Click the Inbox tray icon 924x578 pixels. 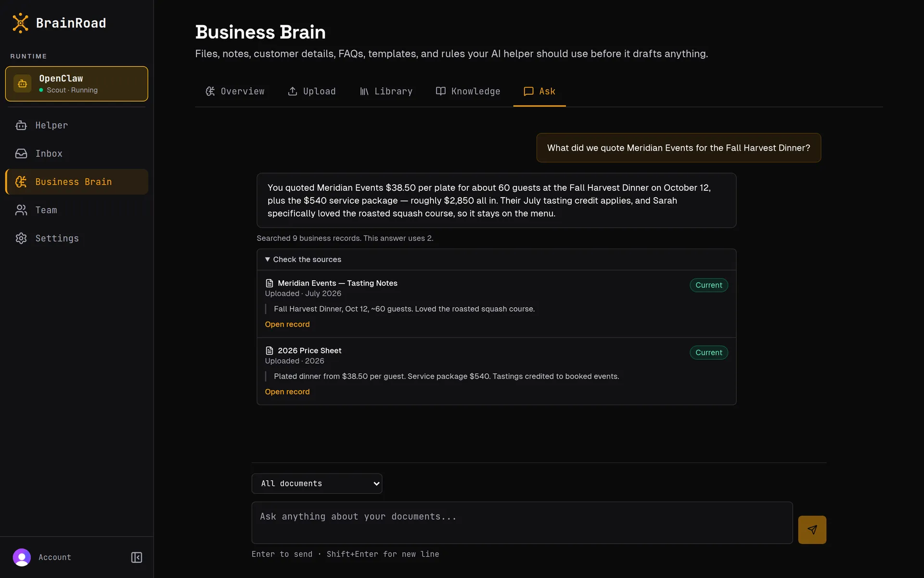[21, 154]
